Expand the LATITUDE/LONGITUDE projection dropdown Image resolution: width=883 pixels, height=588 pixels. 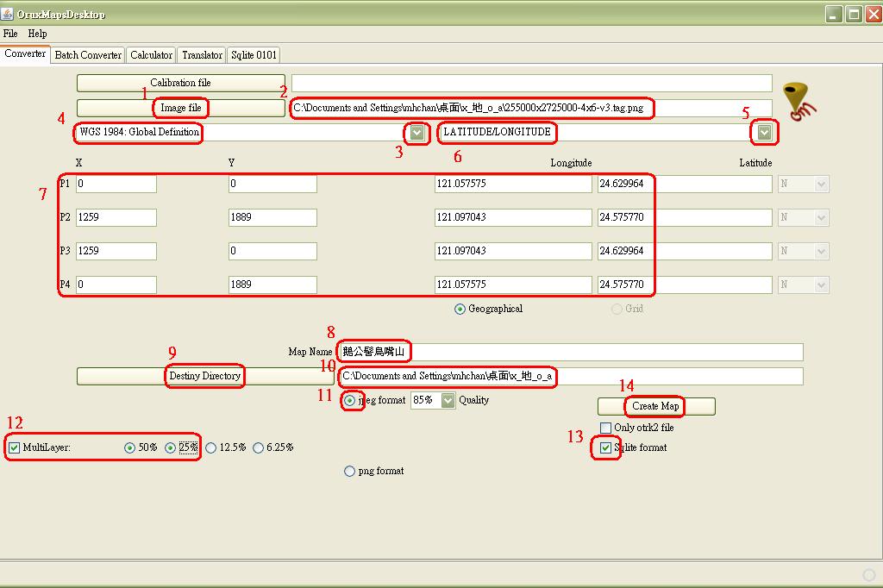(764, 133)
